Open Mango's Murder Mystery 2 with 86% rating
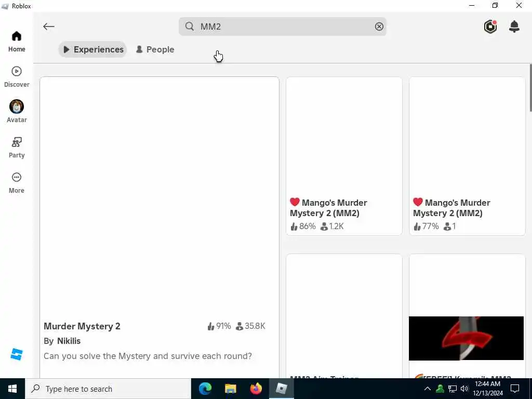Viewport: 532px width, 399px height. pos(344,156)
